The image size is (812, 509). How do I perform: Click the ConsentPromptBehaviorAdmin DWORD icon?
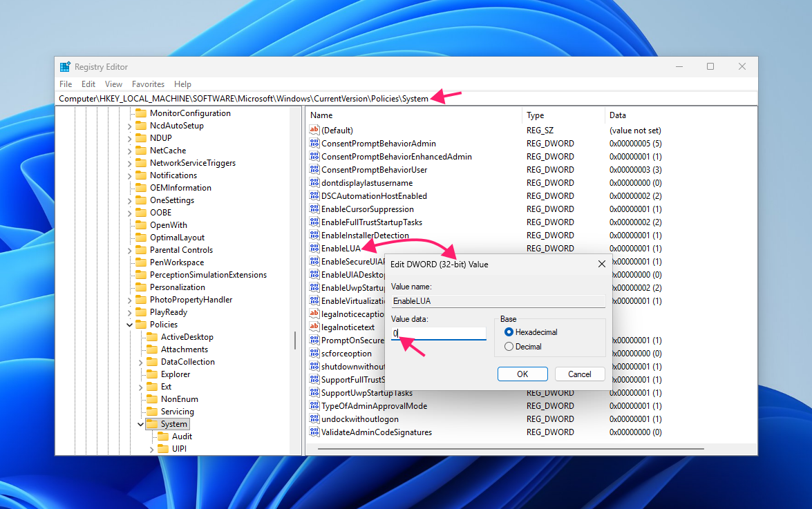pyautogui.click(x=314, y=143)
